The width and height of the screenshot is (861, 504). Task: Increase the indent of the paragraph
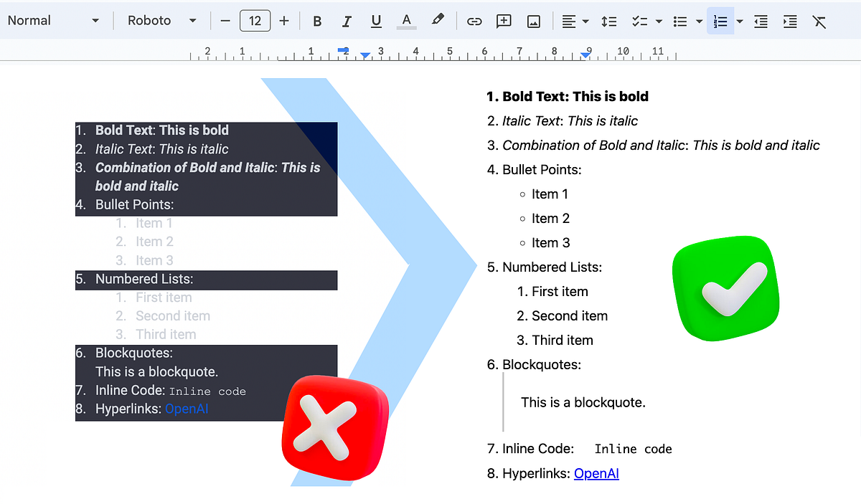click(790, 21)
